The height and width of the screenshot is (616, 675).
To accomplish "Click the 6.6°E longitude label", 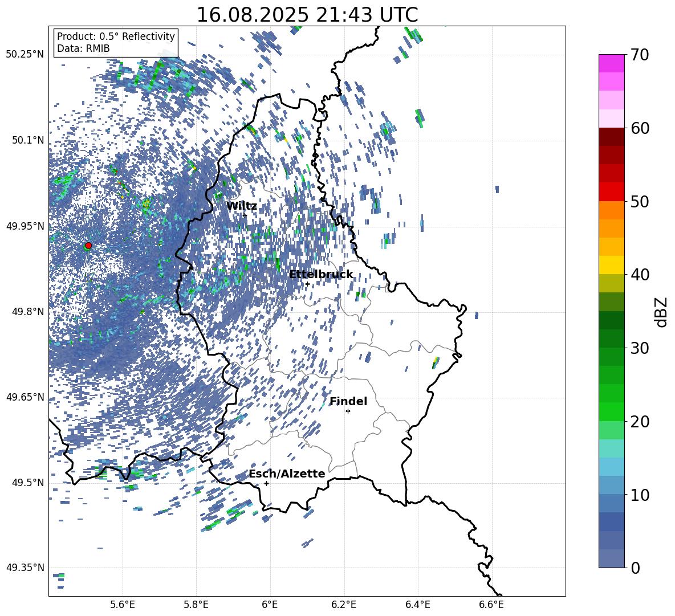I will point(491,605).
